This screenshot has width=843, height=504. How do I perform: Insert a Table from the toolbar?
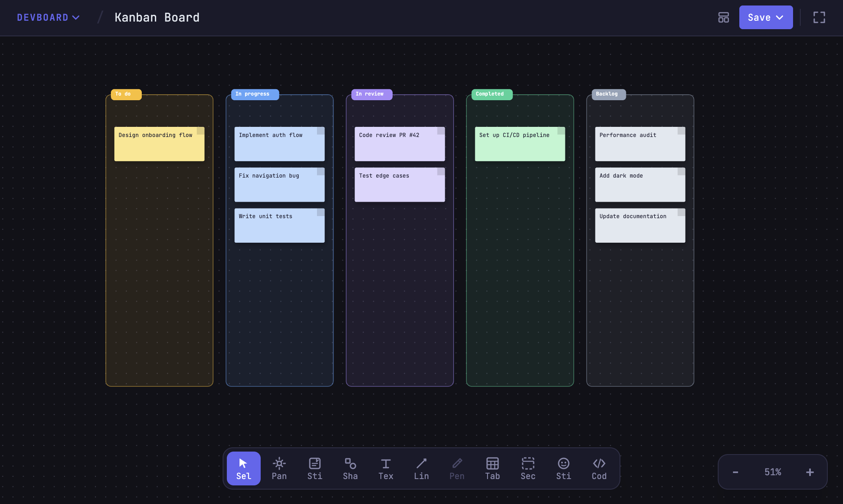pos(492,468)
